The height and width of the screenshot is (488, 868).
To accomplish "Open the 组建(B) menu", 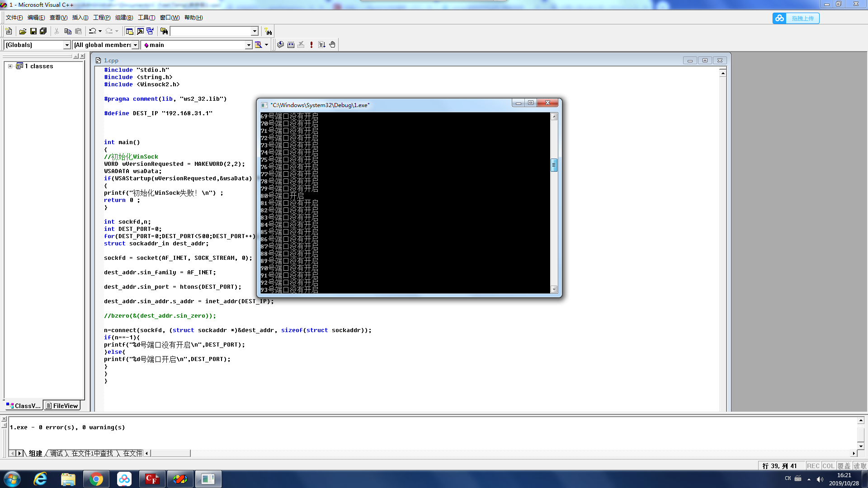I will 124,18.
